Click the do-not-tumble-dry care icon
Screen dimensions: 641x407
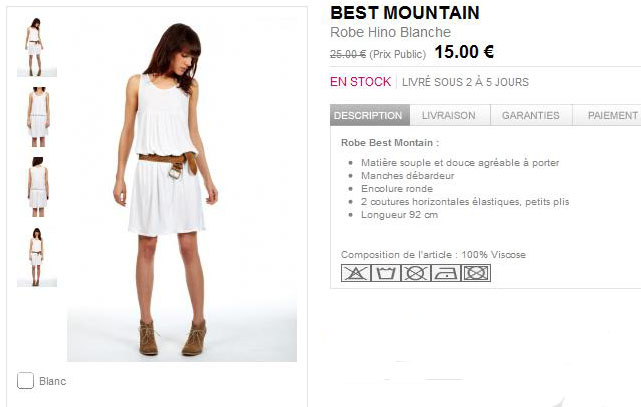point(476,273)
